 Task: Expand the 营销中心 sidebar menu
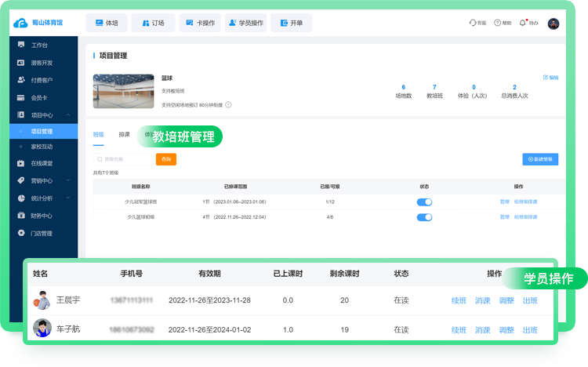pos(68,180)
